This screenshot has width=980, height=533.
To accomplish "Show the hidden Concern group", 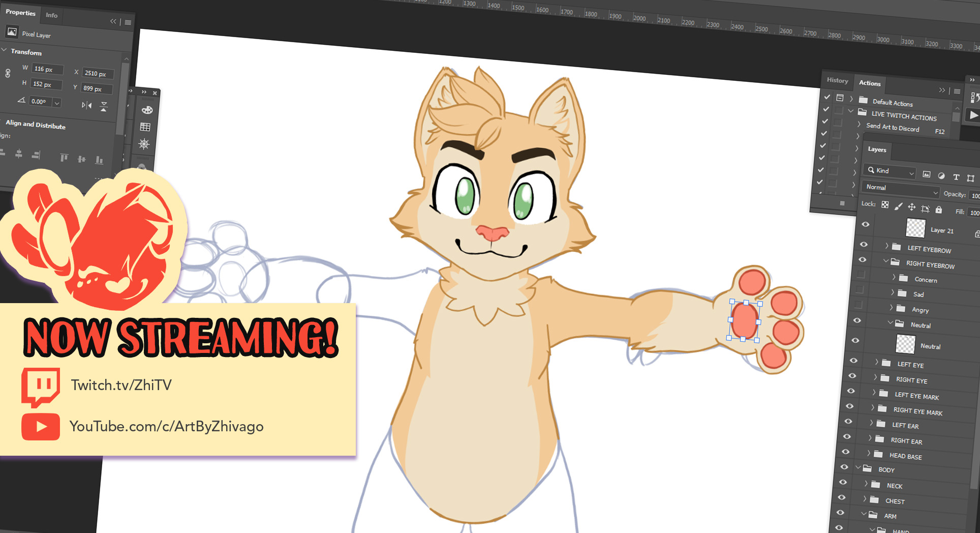I will click(x=861, y=274).
